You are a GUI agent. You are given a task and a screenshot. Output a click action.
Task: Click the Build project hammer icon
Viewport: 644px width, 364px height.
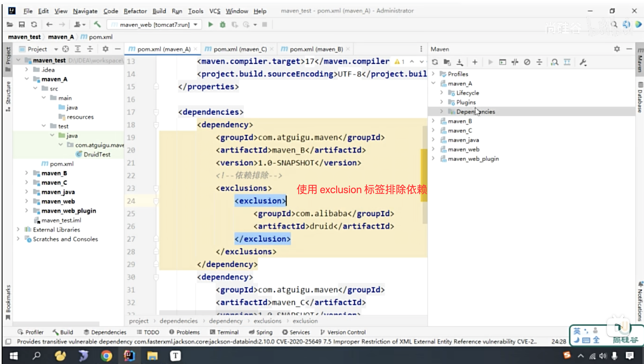click(x=97, y=24)
